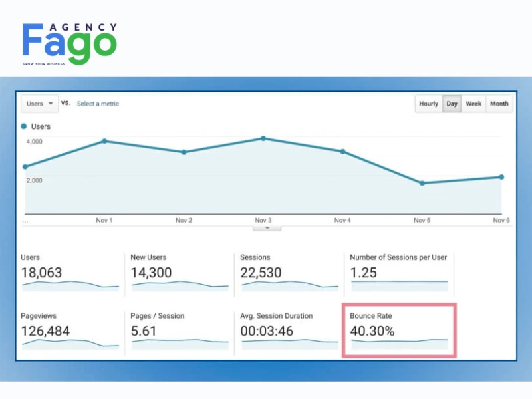Image resolution: width=532 pixels, height=399 pixels.
Task: Click the Fago Agency logo
Action: [x=70, y=44]
